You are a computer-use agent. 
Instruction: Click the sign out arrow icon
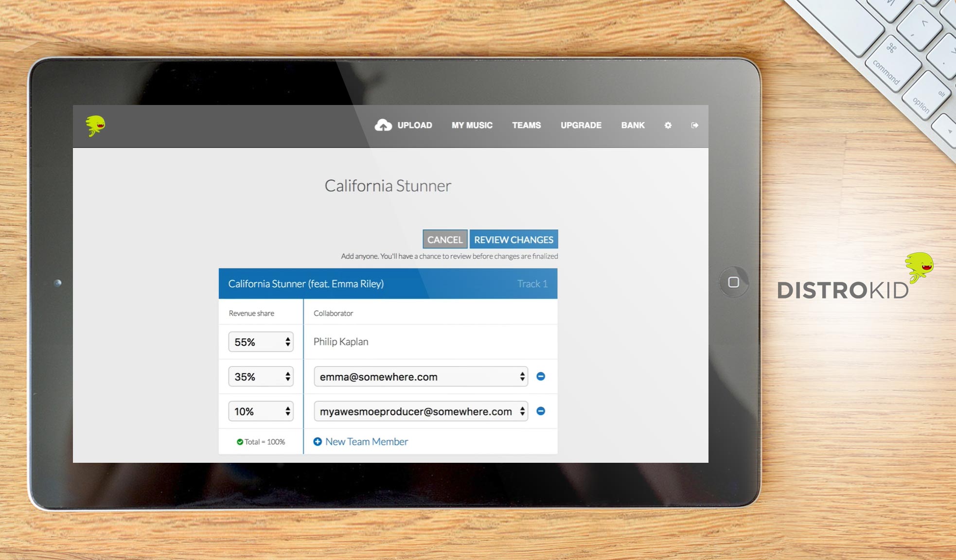695,125
